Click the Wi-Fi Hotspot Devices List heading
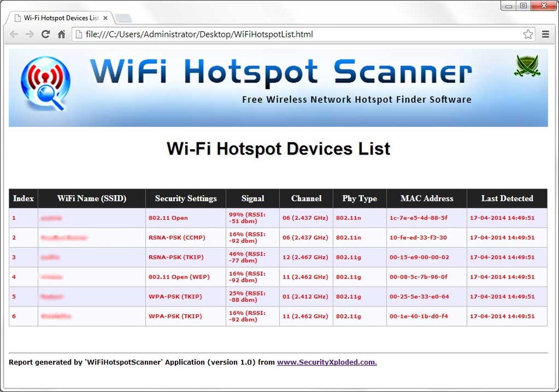This screenshot has width=559, height=392. pyautogui.click(x=278, y=149)
